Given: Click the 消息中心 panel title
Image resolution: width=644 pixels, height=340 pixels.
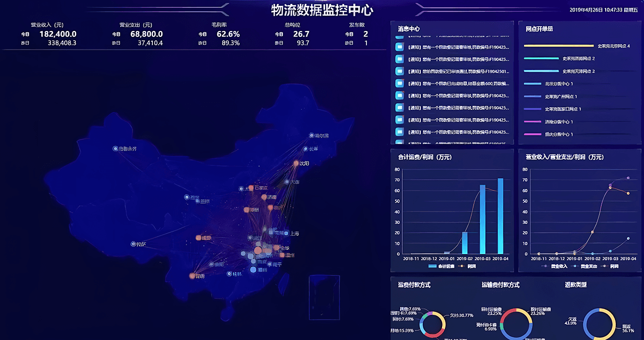Looking at the screenshot, I should click(x=409, y=29).
